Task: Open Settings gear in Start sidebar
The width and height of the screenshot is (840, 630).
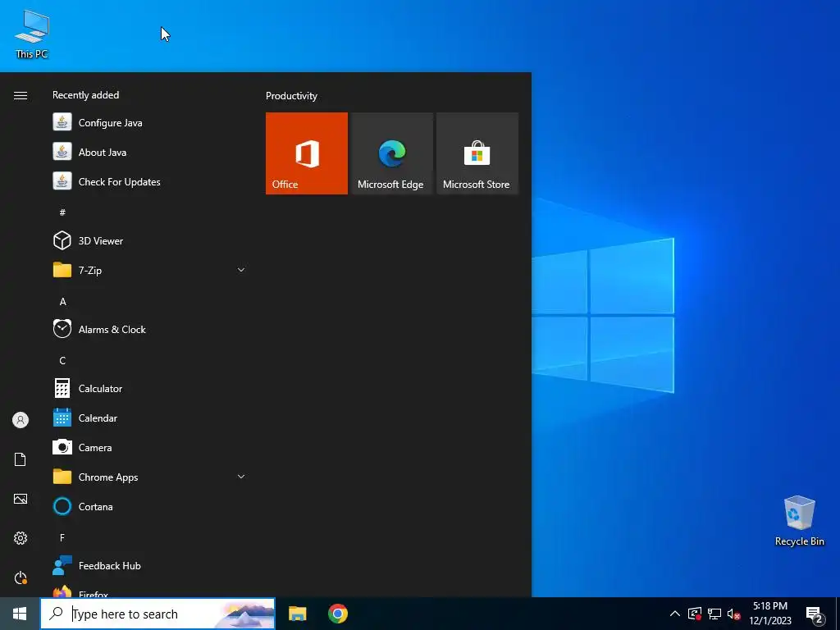Action: click(x=21, y=538)
